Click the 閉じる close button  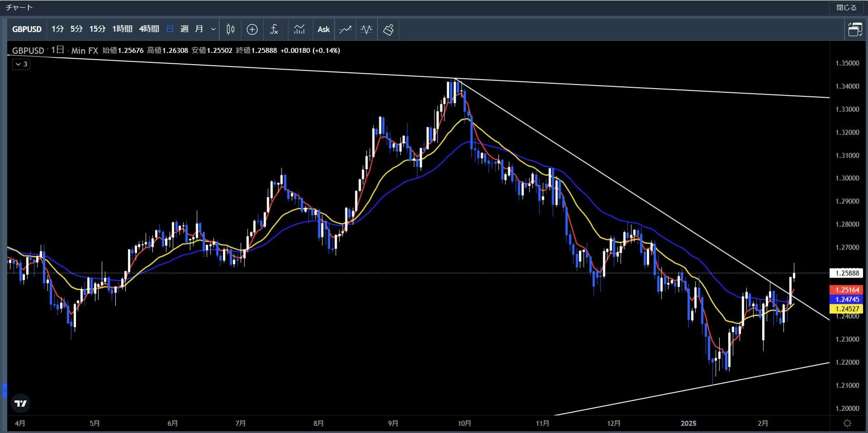click(x=846, y=8)
